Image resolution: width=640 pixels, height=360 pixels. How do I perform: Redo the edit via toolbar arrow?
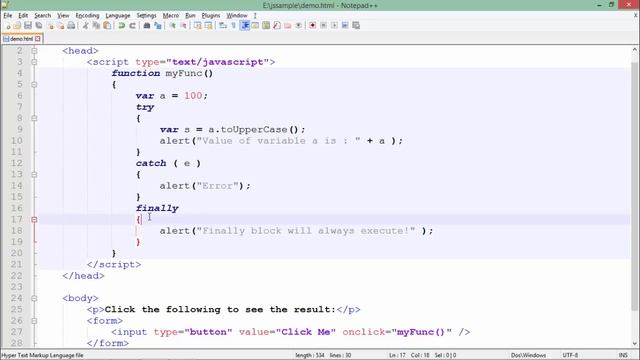point(132,26)
